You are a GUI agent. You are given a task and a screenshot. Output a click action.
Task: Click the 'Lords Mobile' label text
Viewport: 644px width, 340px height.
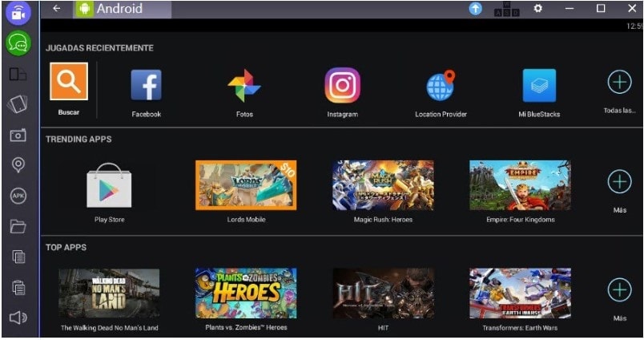click(246, 220)
